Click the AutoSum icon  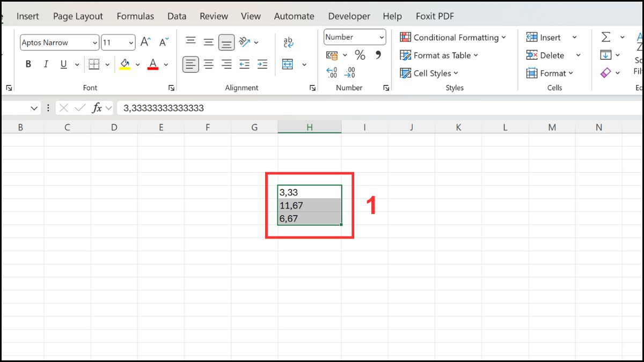click(607, 36)
